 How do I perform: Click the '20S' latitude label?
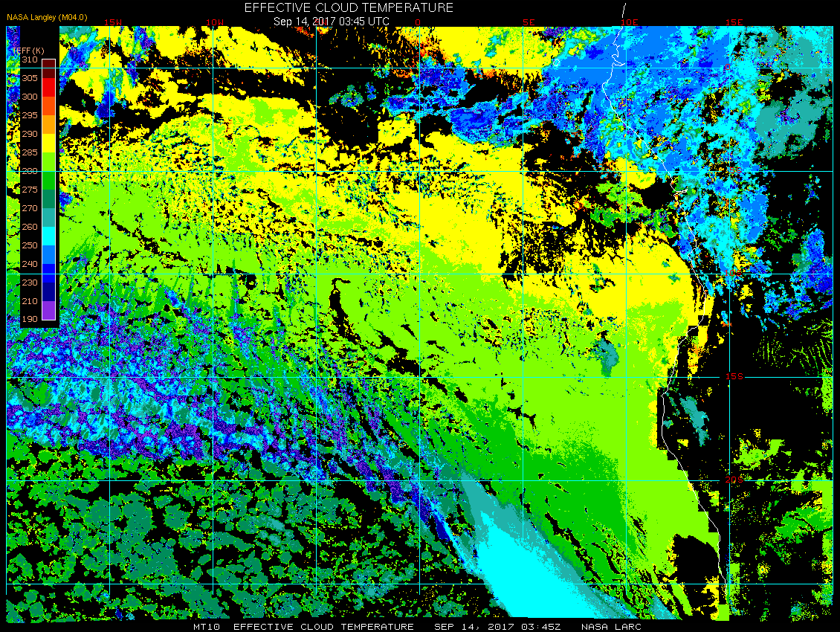coord(734,480)
